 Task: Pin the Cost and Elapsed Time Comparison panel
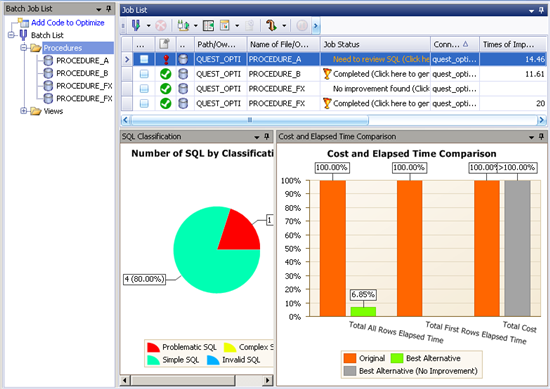(x=541, y=136)
